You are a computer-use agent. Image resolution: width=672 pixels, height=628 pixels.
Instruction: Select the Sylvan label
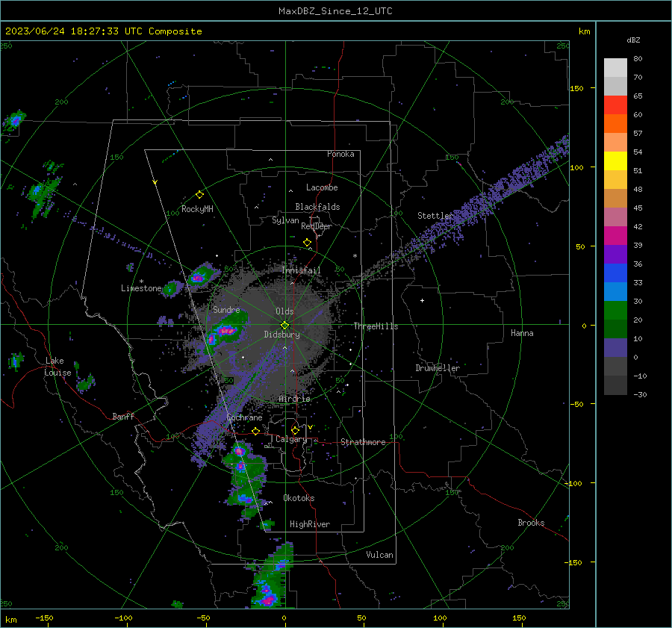pyautogui.click(x=285, y=220)
